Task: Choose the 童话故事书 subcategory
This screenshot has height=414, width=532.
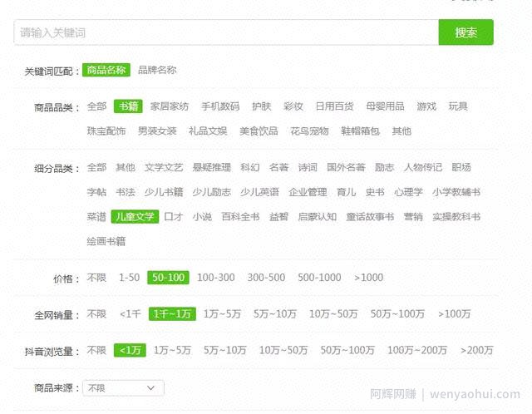Action: [370, 216]
